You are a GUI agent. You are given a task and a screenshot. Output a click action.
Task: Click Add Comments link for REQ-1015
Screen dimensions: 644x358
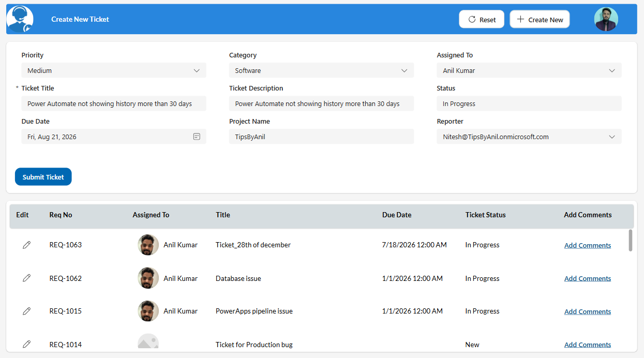587,311
